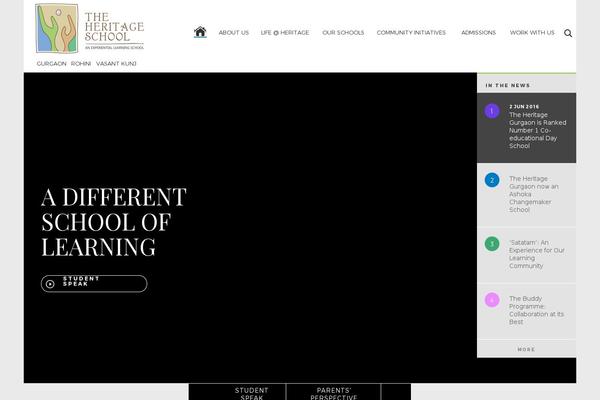Open the Life @ Heritage menu

pos(285,33)
